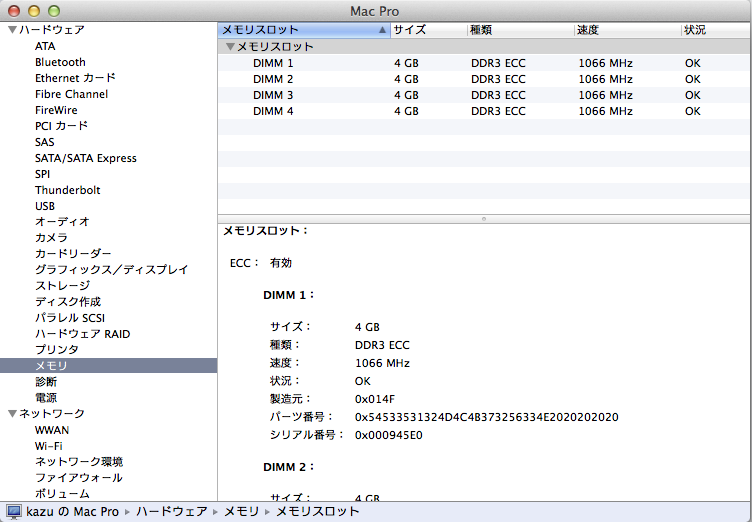Select SATA/SATA Express in the sidebar
This screenshot has height=522, width=752.
click(x=86, y=158)
